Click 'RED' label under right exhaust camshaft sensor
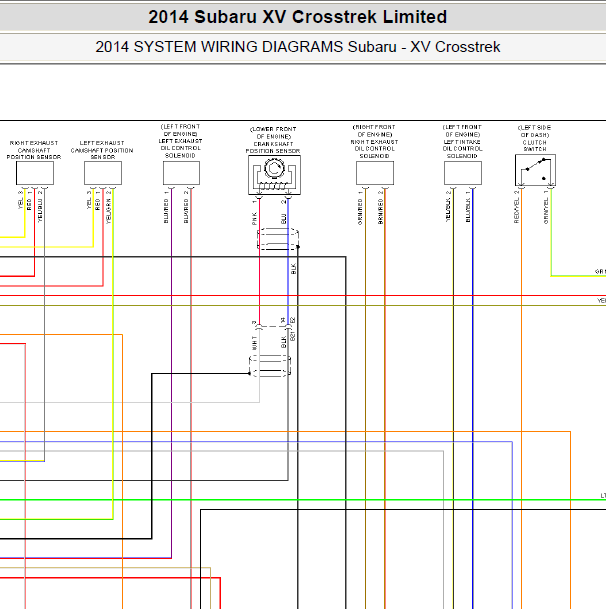 (29, 205)
